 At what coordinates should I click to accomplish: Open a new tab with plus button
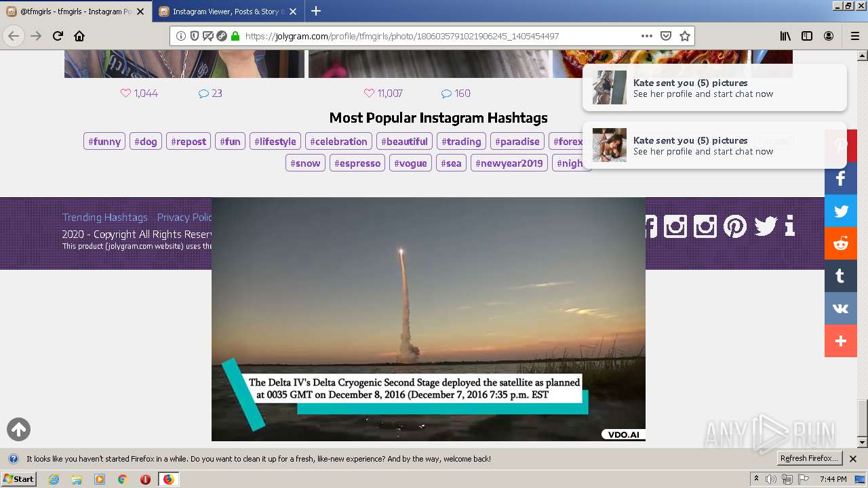316,11
